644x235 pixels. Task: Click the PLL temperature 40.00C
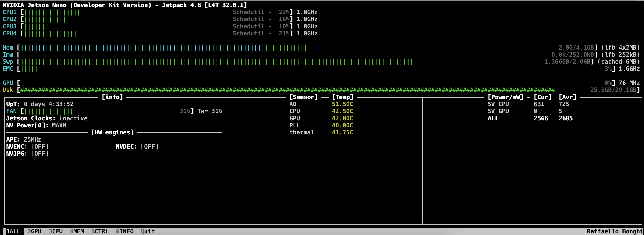coord(342,125)
